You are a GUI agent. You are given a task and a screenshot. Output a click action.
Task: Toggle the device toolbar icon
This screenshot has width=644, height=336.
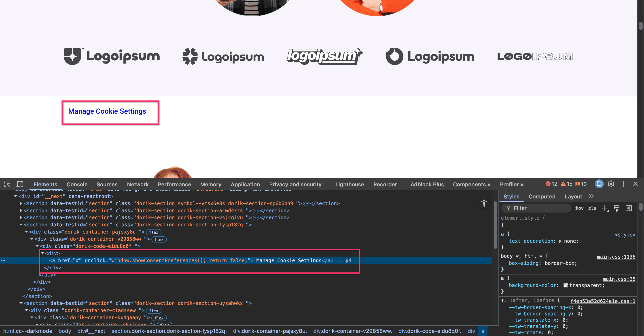[20, 184]
